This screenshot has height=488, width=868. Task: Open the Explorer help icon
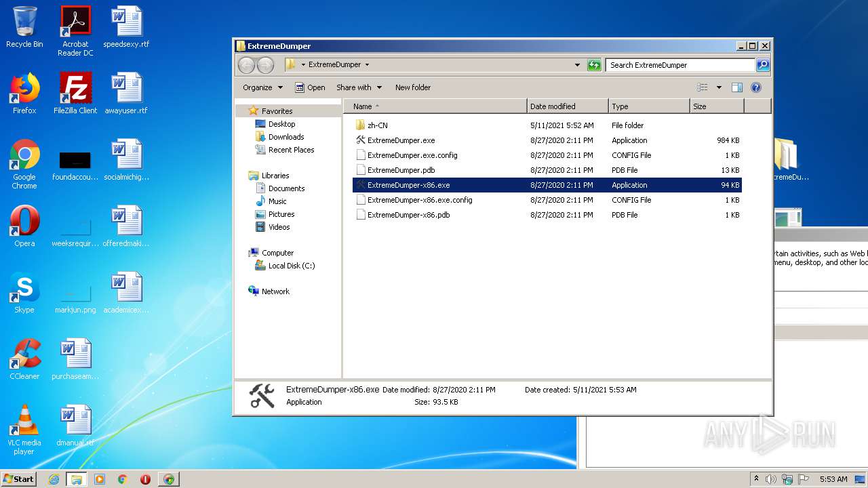[756, 87]
